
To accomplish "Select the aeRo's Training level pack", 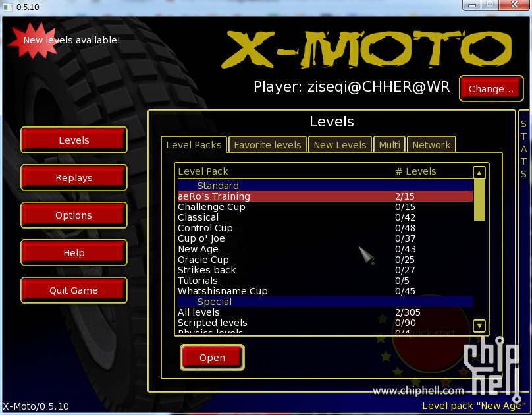I will coord(325,196).
